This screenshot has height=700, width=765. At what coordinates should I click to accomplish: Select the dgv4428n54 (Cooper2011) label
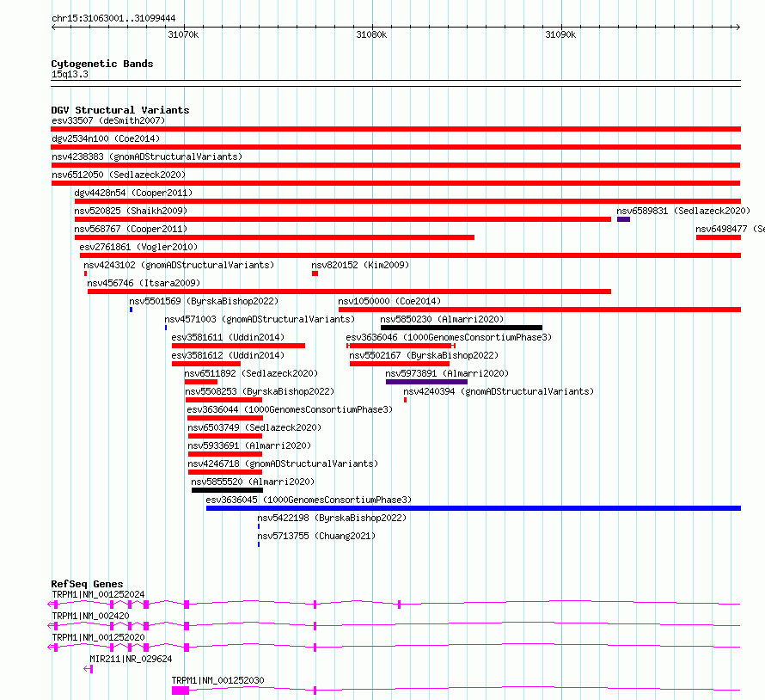coord(133,193)
